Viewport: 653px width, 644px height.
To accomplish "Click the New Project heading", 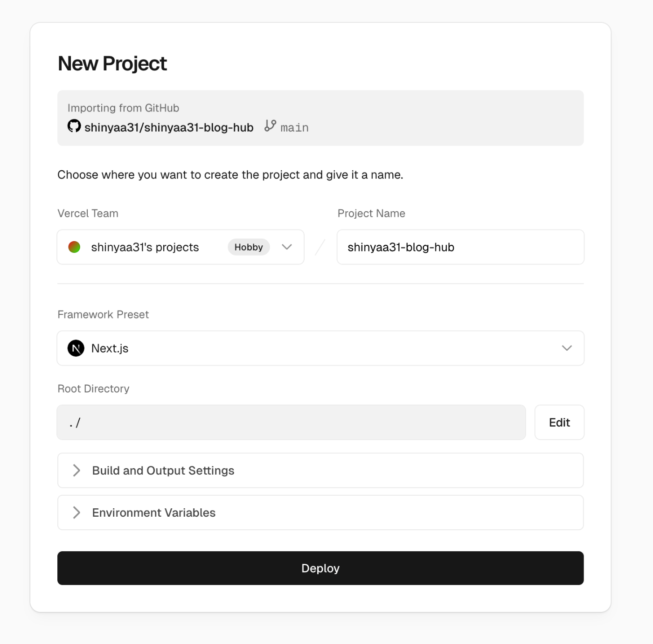I will pyautogui.click(x=112, y=63).
